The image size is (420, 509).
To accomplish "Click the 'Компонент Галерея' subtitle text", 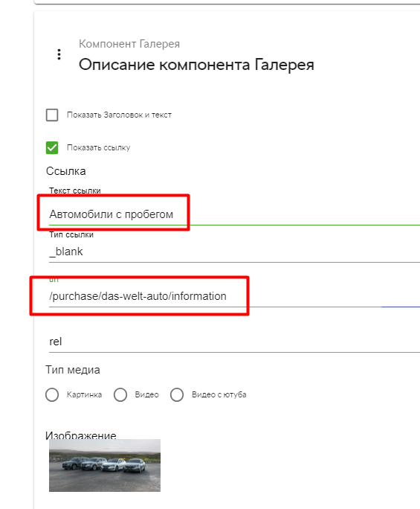I will click(x=129, y=44).
